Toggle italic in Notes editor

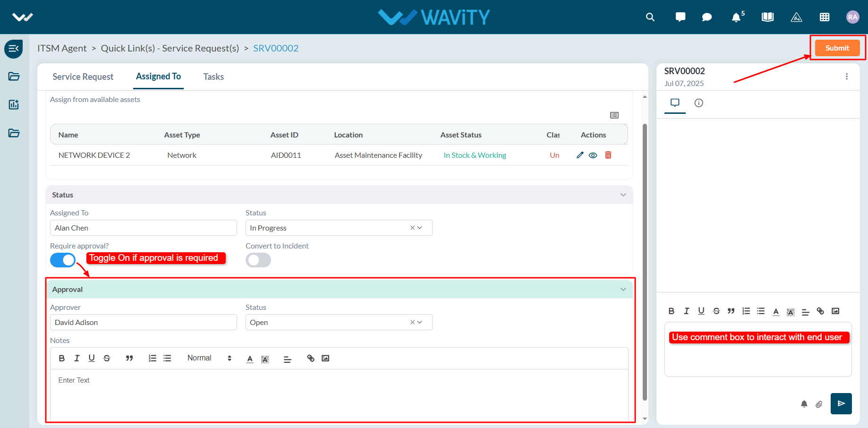click(x=77, y=358)
